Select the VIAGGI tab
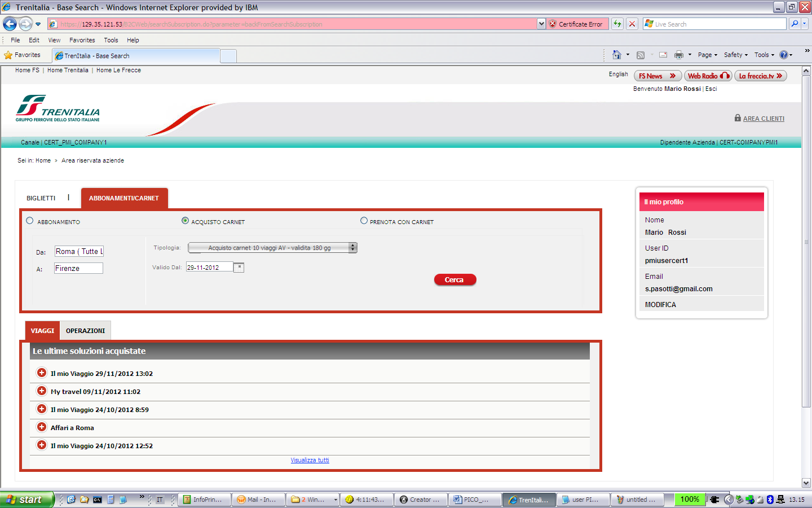The width and height of the screenshot is (812, 508). 42,331
